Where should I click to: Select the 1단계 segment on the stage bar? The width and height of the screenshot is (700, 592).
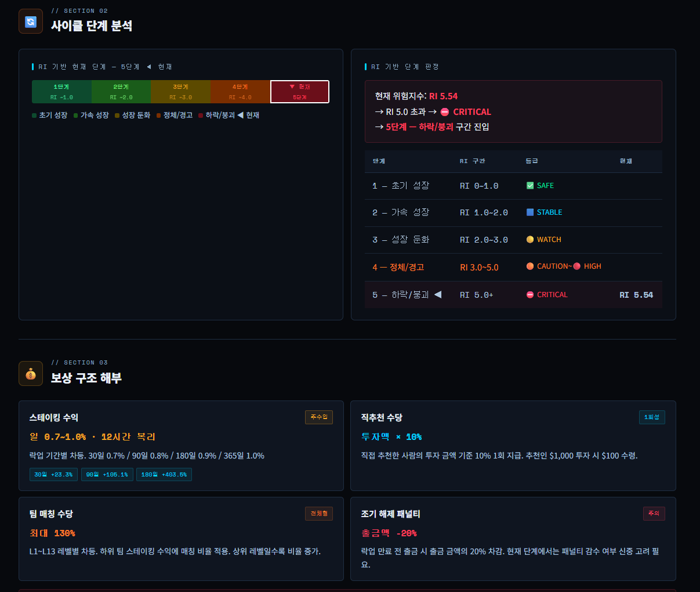pyautogui.click(x=61, y=92)
